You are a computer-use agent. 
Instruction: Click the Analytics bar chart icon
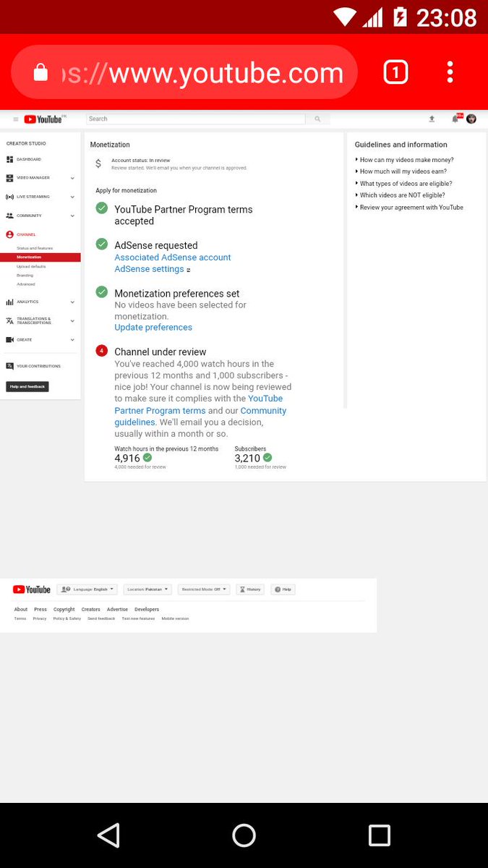[10, 302]
